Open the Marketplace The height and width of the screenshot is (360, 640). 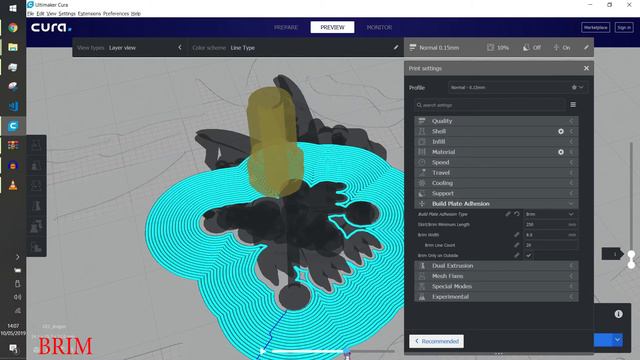point(596,27)
